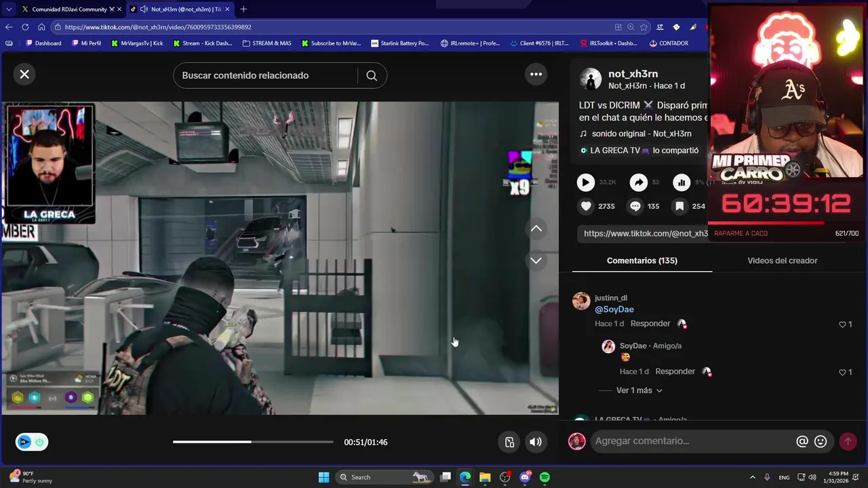This screenshot has width=868, height=488.
Task: Go to next video with down chevron
Action: tap(536, 260)
